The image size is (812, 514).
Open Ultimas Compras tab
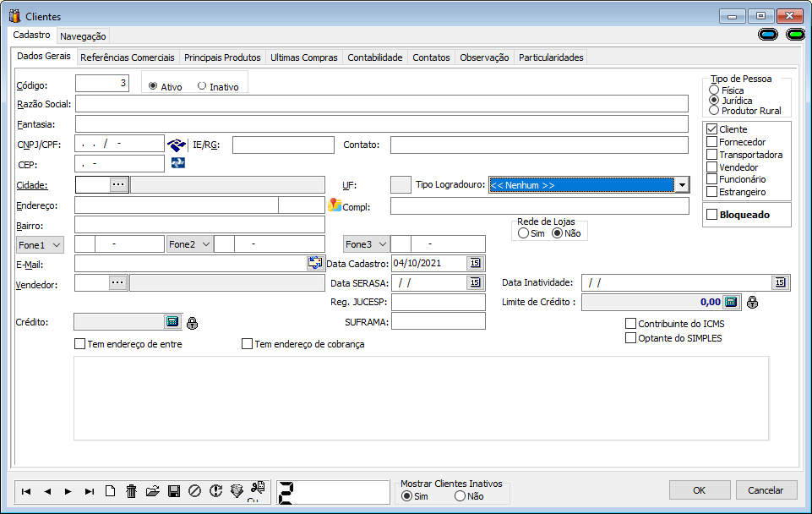304,57
